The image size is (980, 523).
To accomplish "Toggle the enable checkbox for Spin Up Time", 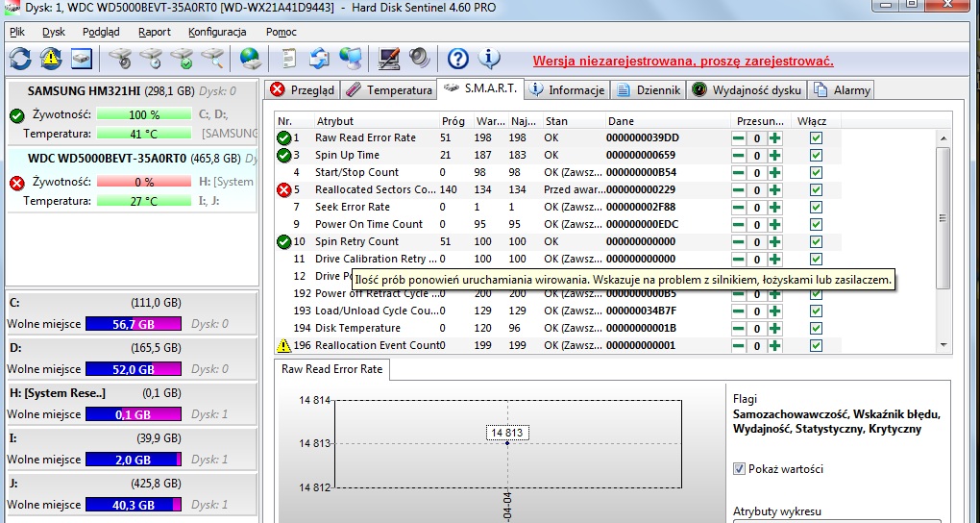I will click(x=816, y=156).
